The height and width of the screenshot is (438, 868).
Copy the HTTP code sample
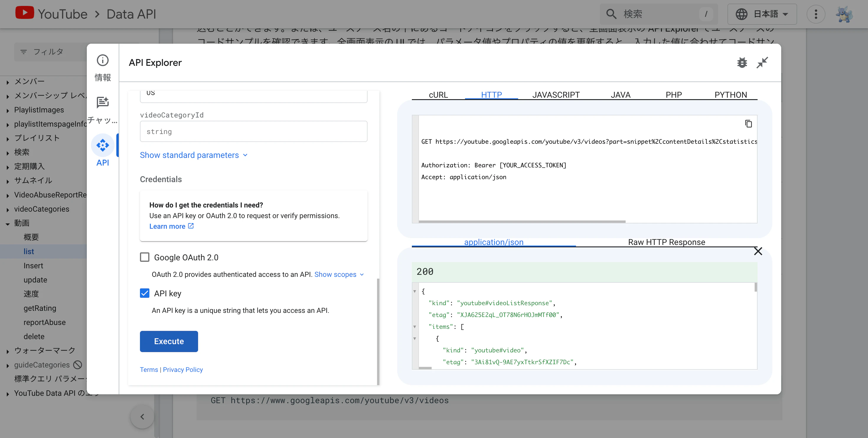pyautogui.click(x=748, y=124)
